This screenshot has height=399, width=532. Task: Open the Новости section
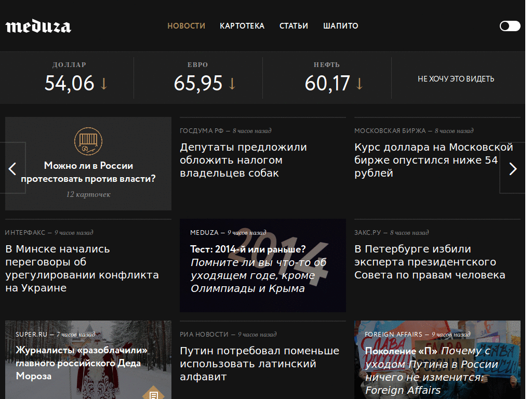click(x=187, y=26)
